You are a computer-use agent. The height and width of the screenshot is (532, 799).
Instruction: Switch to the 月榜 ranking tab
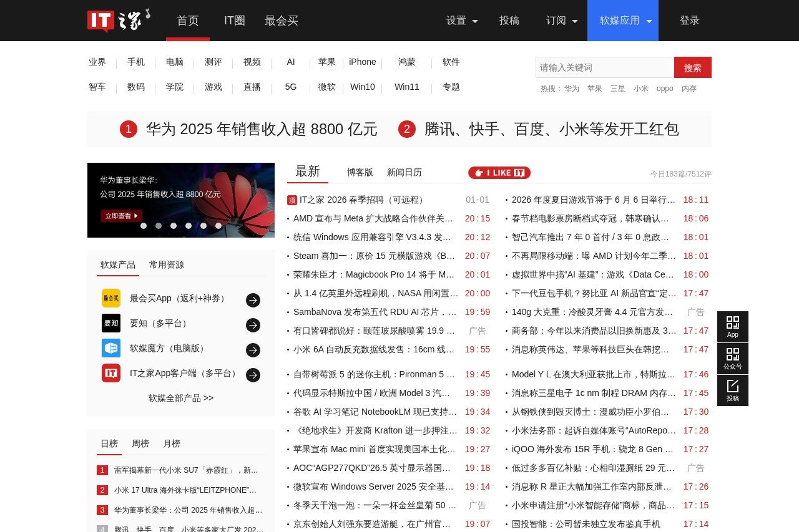(x=172, y=443)
